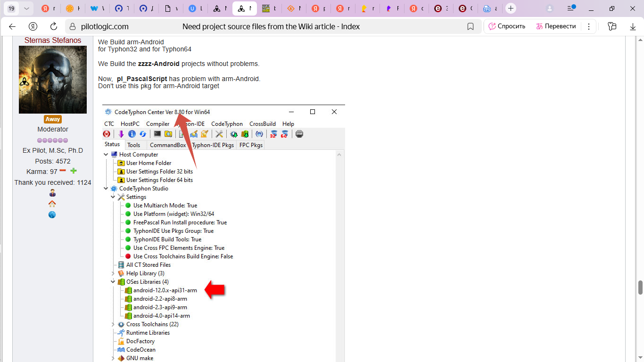
Task: Click the blue refresh arrows toolbar icon
Action: coord(142,134)
